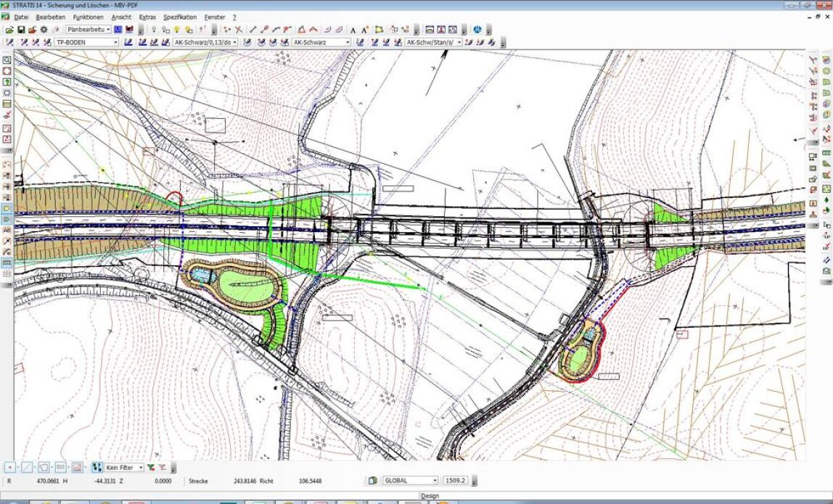Click the orange print icon next to save
833x504 pixels.
point(32,30)
